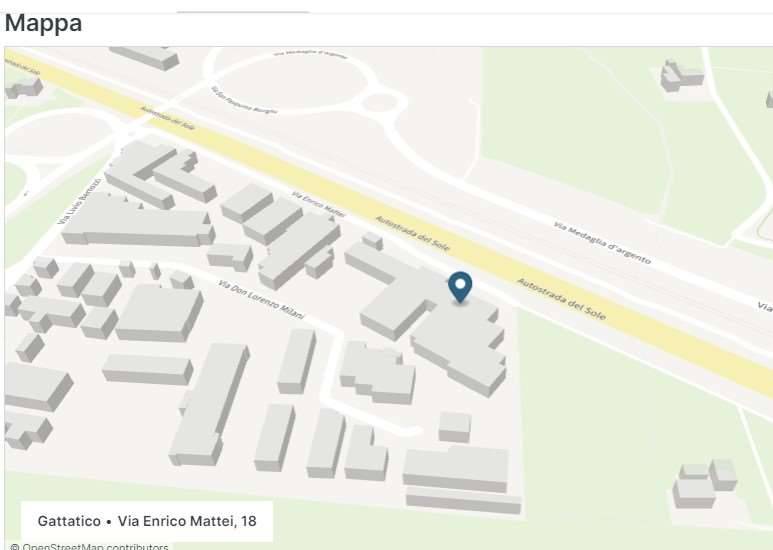This screenshot has height=550, width=773.
Task: Click the Via Livio Bertozzi street label
Action: (x=80, y=201)
